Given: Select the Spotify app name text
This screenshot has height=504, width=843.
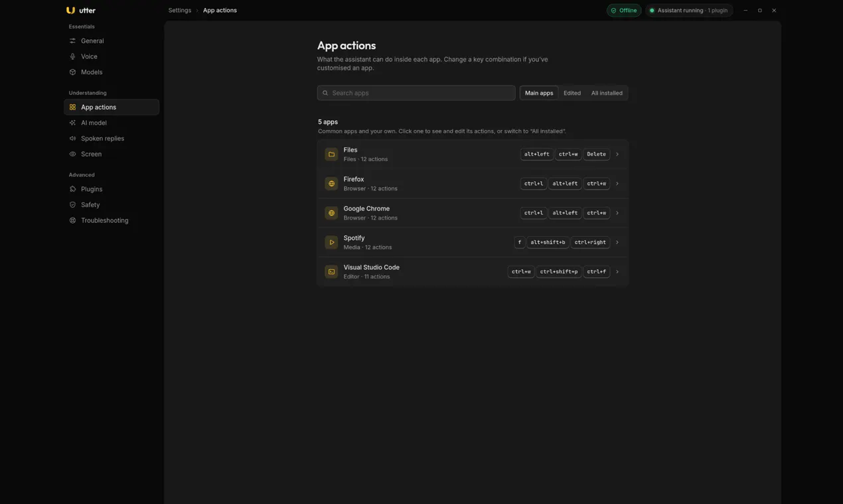Looking at the screenshot, I should [354, 238].
